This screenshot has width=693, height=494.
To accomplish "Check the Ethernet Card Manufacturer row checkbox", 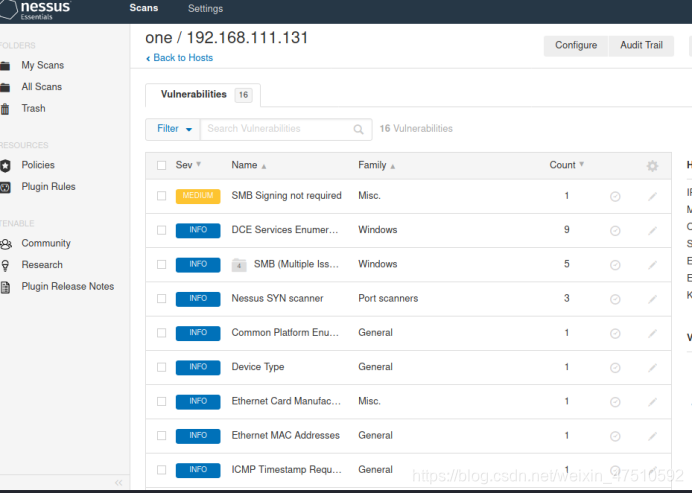I will (161, 401).
